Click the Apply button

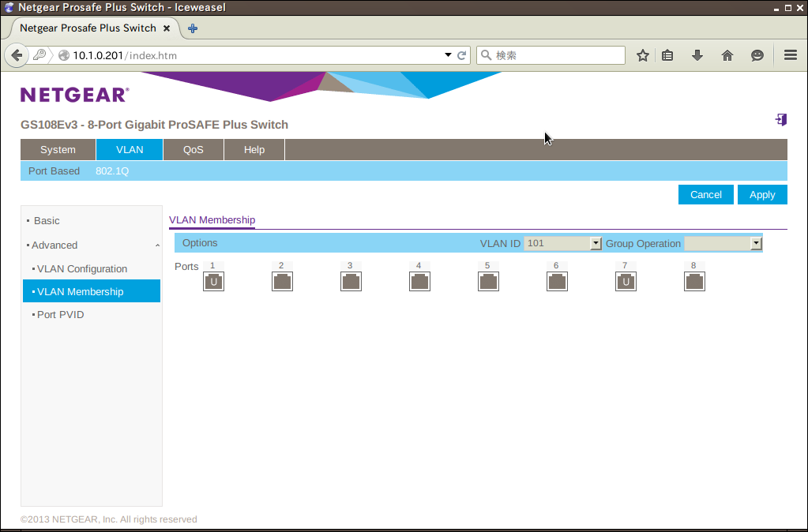click(762, 195)
